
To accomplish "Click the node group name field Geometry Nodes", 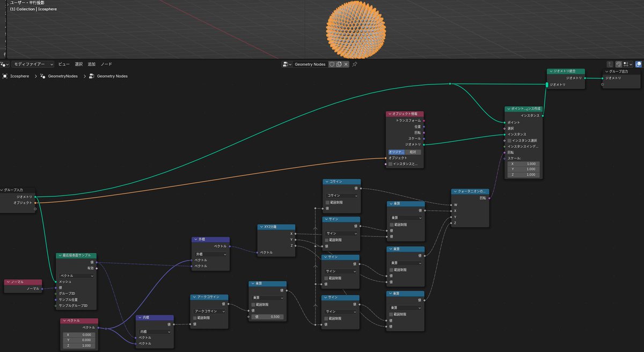I will pos(310,64).
